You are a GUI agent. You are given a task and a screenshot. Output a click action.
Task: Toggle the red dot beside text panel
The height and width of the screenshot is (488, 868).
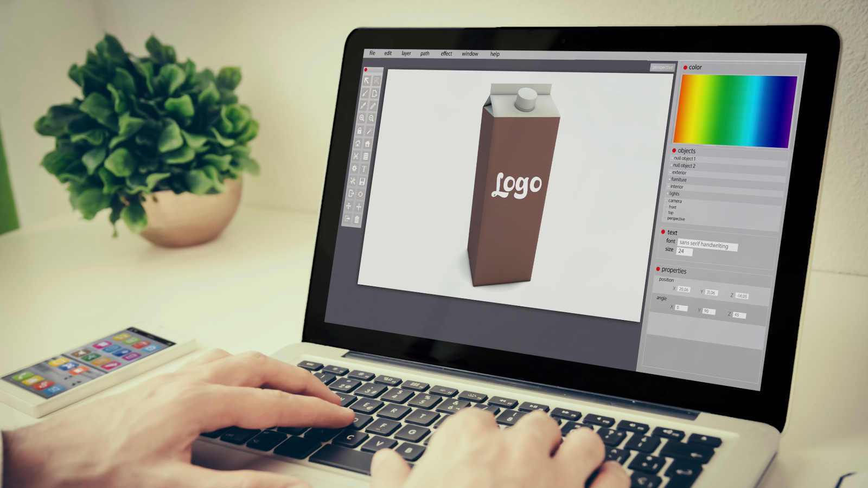(663, 232)
